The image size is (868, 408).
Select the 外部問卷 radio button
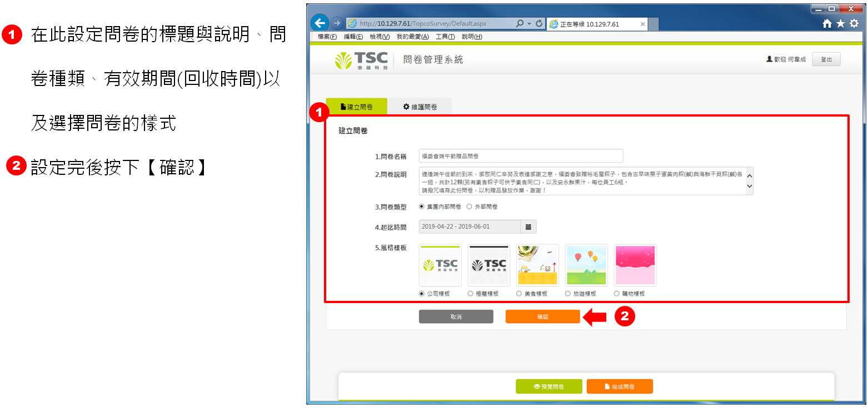[470, 206]
